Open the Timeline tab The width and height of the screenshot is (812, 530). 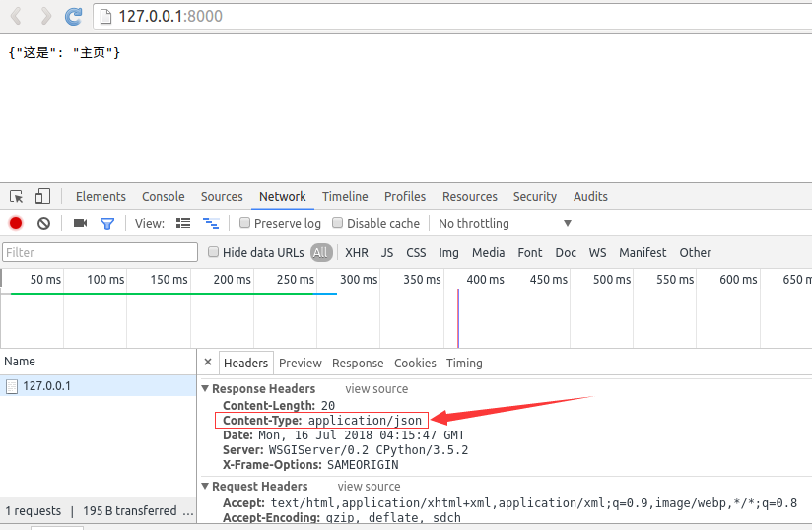point(345,197)
